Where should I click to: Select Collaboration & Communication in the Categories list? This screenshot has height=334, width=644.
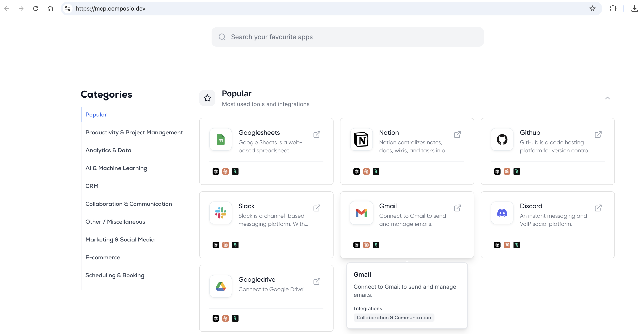tap(129, 204)
